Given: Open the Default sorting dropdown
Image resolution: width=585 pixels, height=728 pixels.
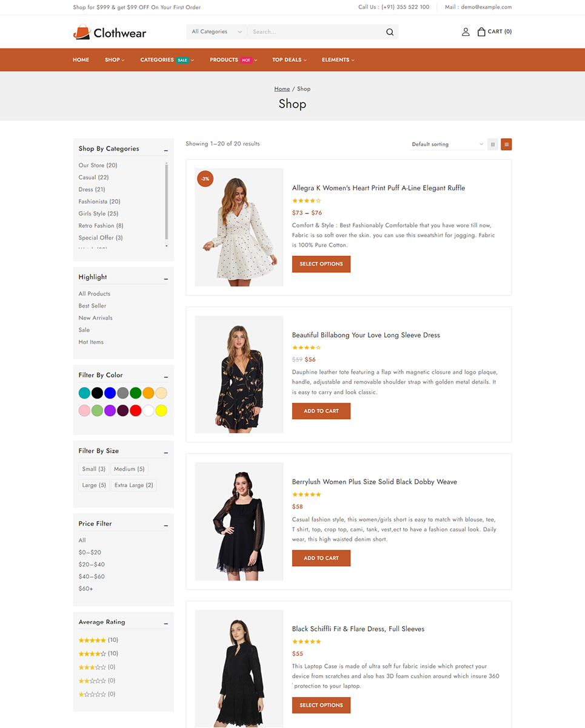Looking at the screenshot, I should 447,144.
